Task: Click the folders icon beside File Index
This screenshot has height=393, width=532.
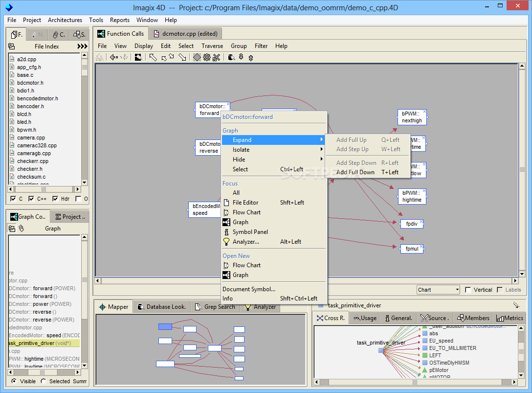Action: click(12, 46)
